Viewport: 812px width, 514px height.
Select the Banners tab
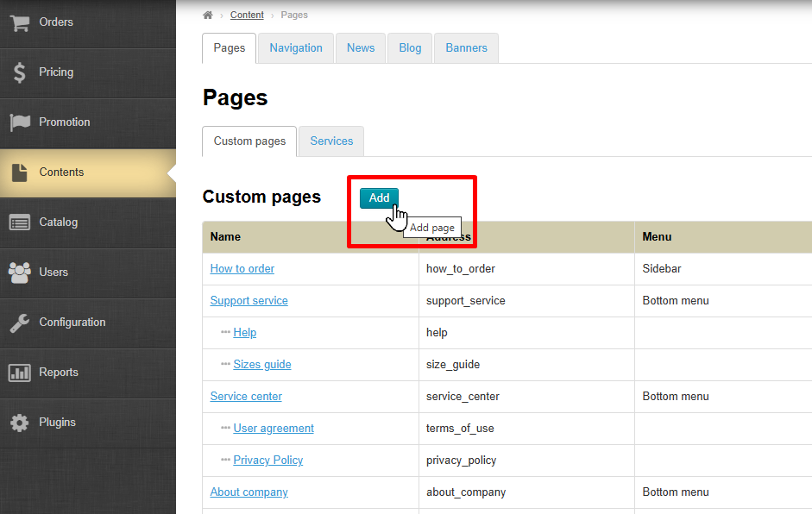(466, 48)
